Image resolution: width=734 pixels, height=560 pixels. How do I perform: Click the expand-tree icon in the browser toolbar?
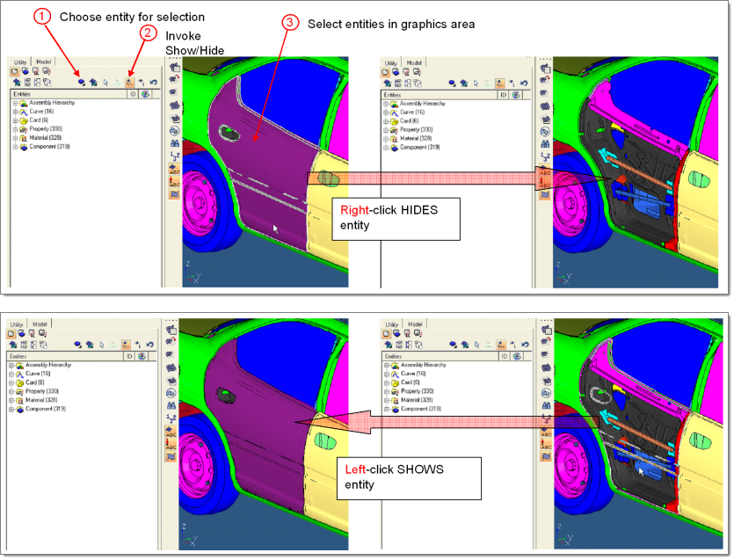click(26, 83)
